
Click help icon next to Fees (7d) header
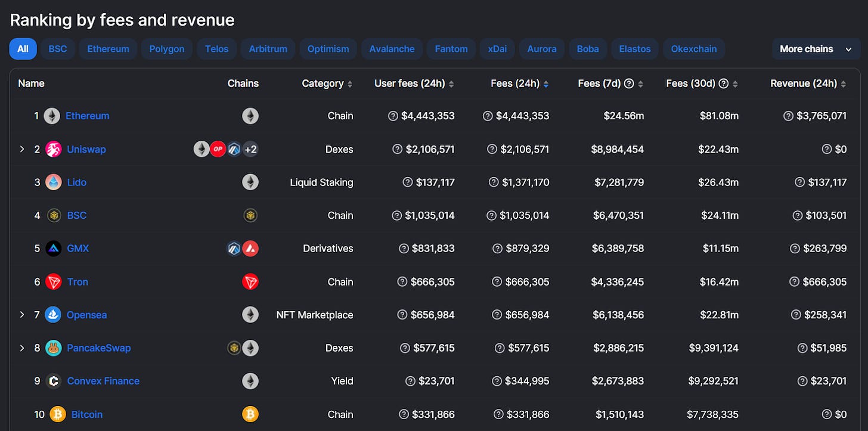pos(628,83)
